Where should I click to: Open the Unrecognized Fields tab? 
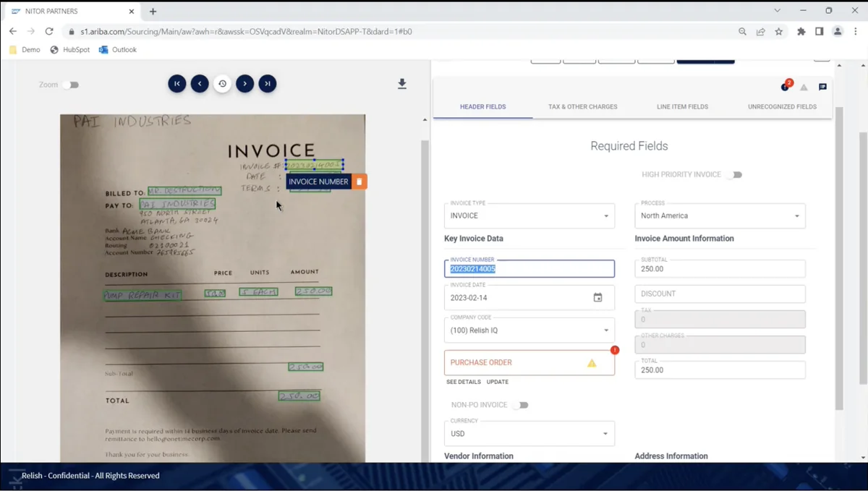782,107
